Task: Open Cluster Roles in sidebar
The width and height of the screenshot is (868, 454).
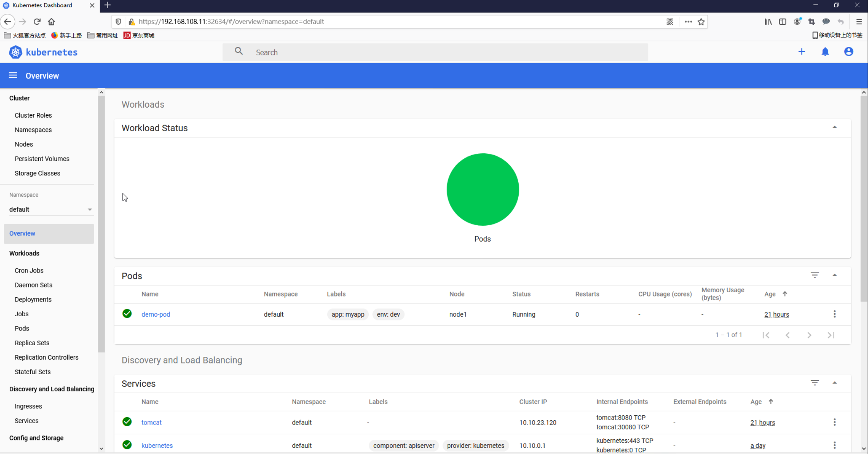Action: 33,115
